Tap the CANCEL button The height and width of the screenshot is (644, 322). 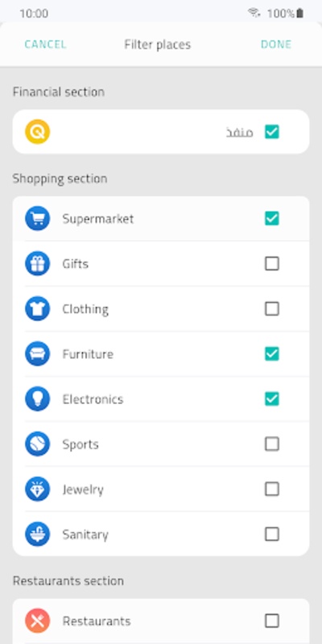coord(45,44)
